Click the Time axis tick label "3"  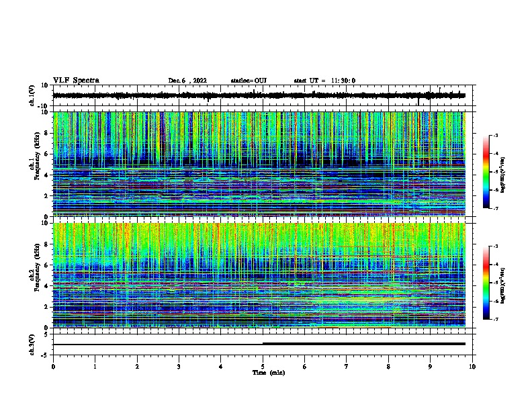click(x=179, y=367)
